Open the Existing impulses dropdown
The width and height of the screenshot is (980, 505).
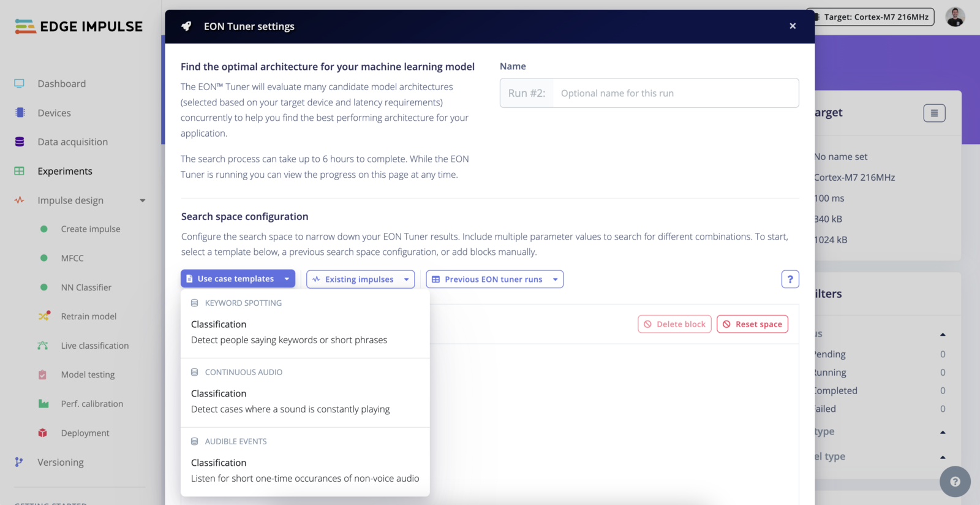[x=360, y=279]
